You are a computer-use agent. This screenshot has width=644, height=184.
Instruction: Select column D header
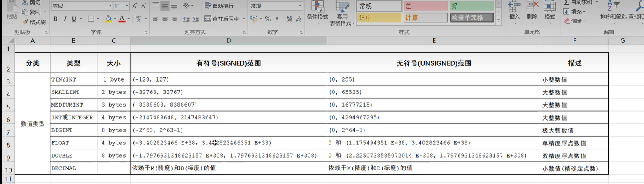pyautogui.click(x=229, y=40)
